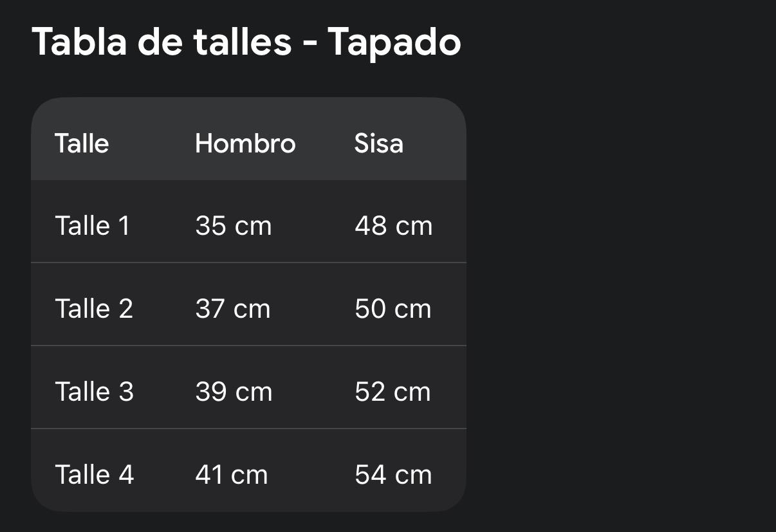Viewport: 776px width, 532px height.
Task: Click the "39 cm" Hombro cell
Action: 234,392
